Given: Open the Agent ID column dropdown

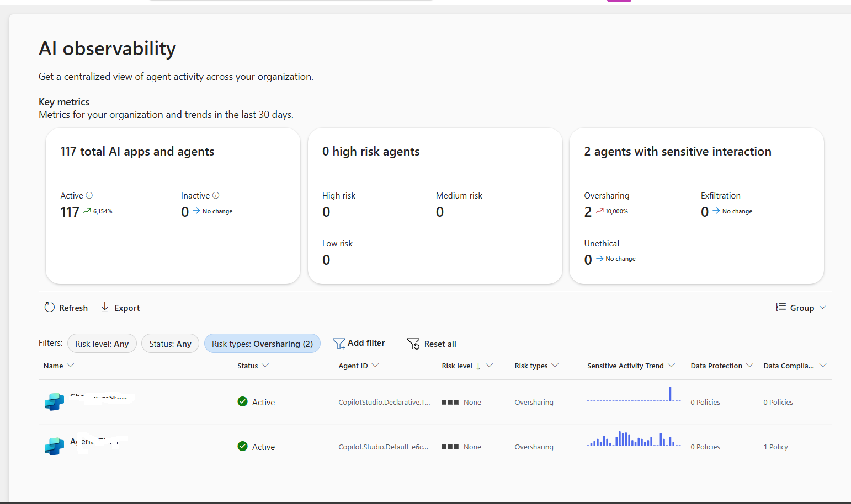Looking at the screenshot, I should pos(375,366).
